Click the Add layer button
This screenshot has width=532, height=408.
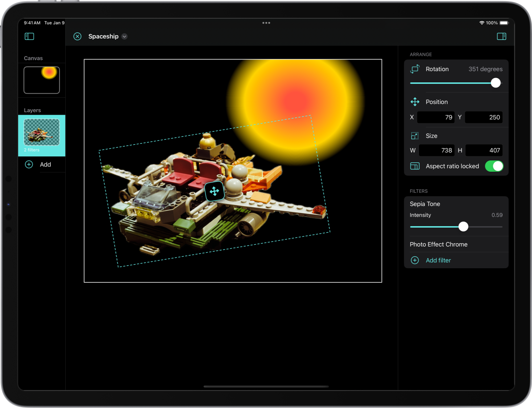click(x=45, y=164)
